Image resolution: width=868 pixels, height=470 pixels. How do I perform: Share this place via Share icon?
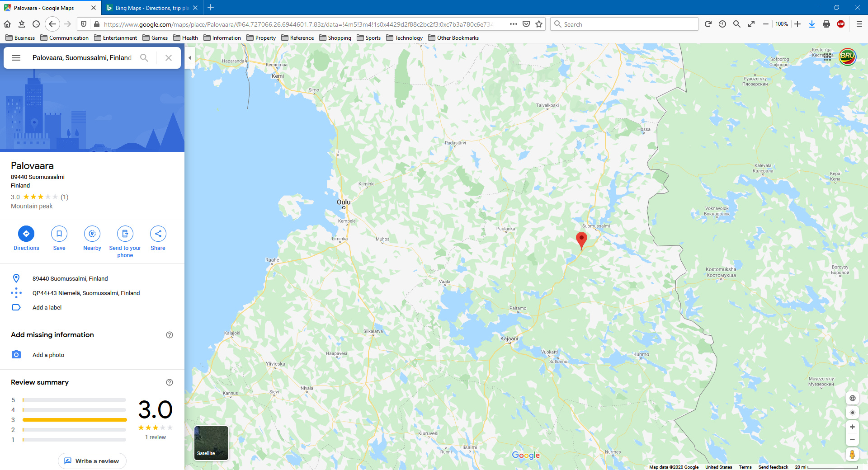pos(158,234)
